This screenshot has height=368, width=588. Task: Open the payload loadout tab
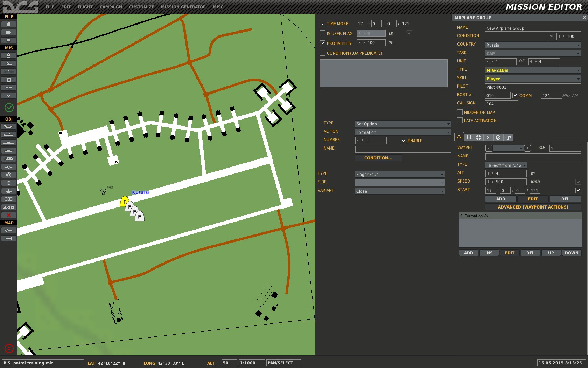(x=469, y=137)
